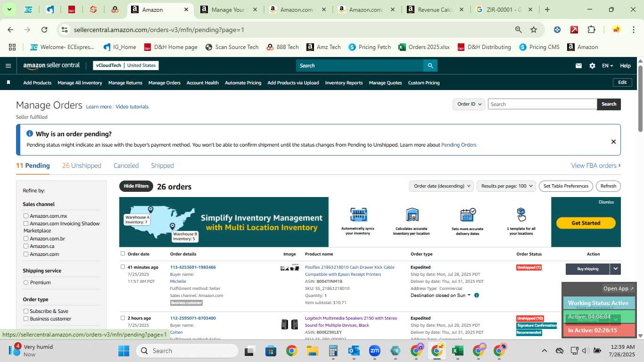Tick the select-all orders header checkbox
This screenshot has width=644, height=362.
[x=123, y=254]
